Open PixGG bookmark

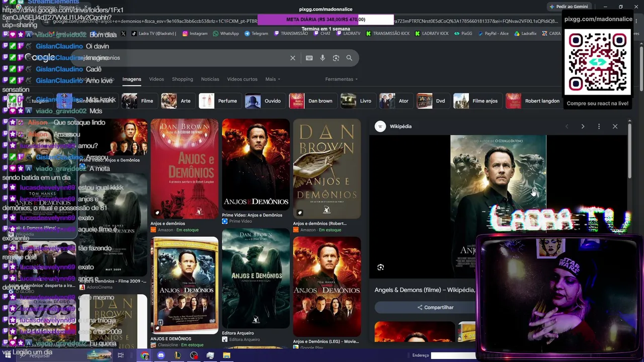[x=463, y=34]
